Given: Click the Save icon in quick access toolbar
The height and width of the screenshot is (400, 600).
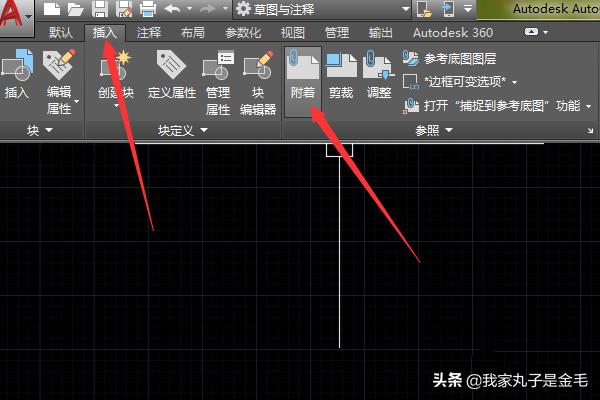Looking at the screenshot, I should (100, 9).
